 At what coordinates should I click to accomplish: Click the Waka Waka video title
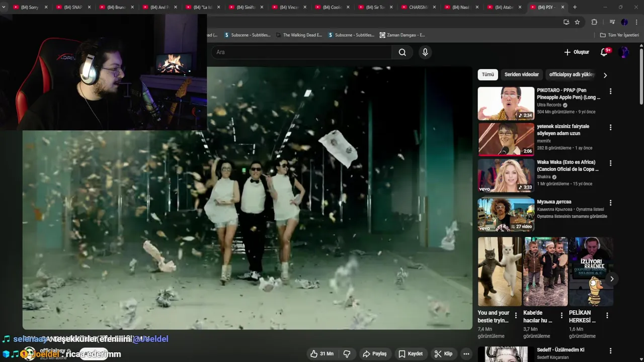[x=568, y=166]
